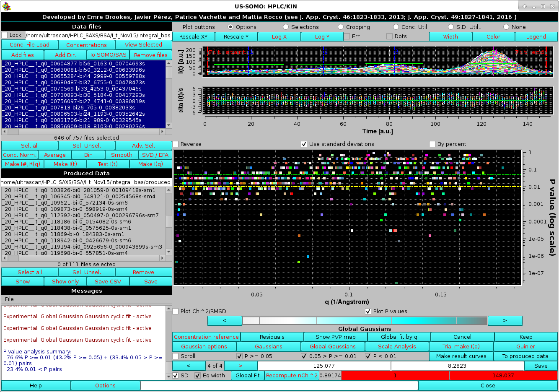Click Make result curves
Viewport: 559px width, 392px height.
click(461, 356)
